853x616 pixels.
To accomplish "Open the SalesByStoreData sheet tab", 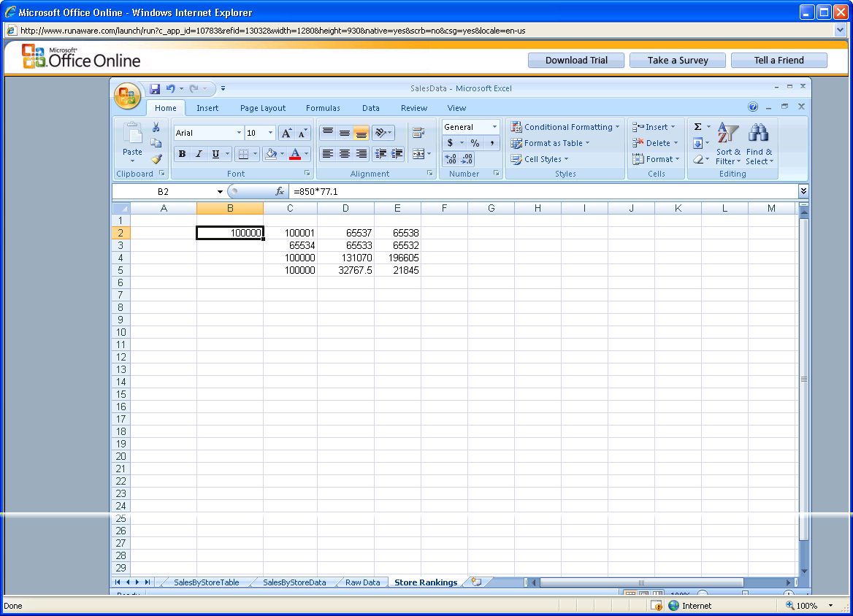I will point(294,582).
